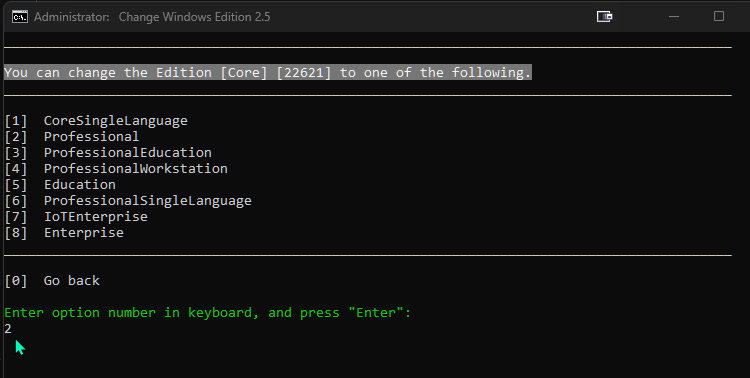The image size is (750, 378).
Task: Click the Administrator window title text
Action: click(x=152, y=17)
